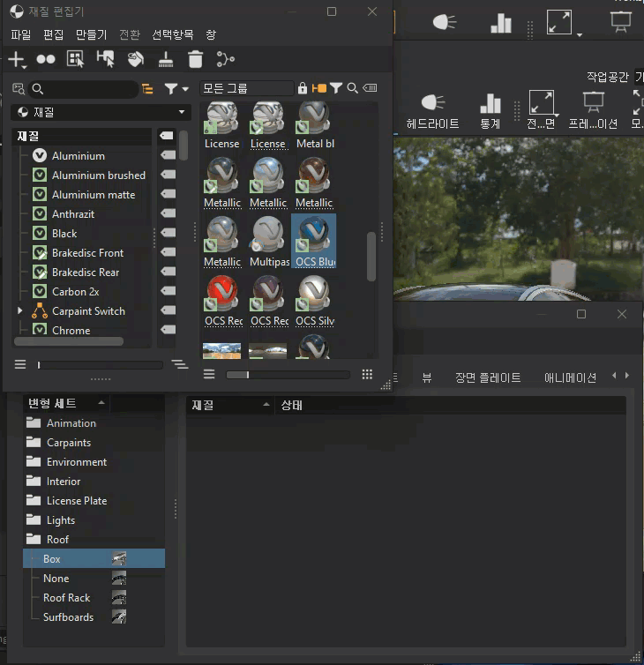This screenshot has height=665, width=644.
Task: Click the orange tree view icon
Action: click(x=147, y=89)
